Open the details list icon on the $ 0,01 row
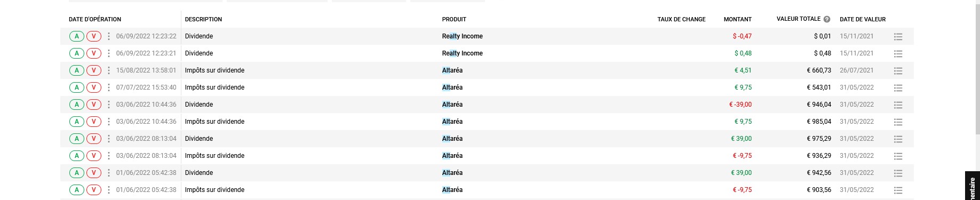 898,37
